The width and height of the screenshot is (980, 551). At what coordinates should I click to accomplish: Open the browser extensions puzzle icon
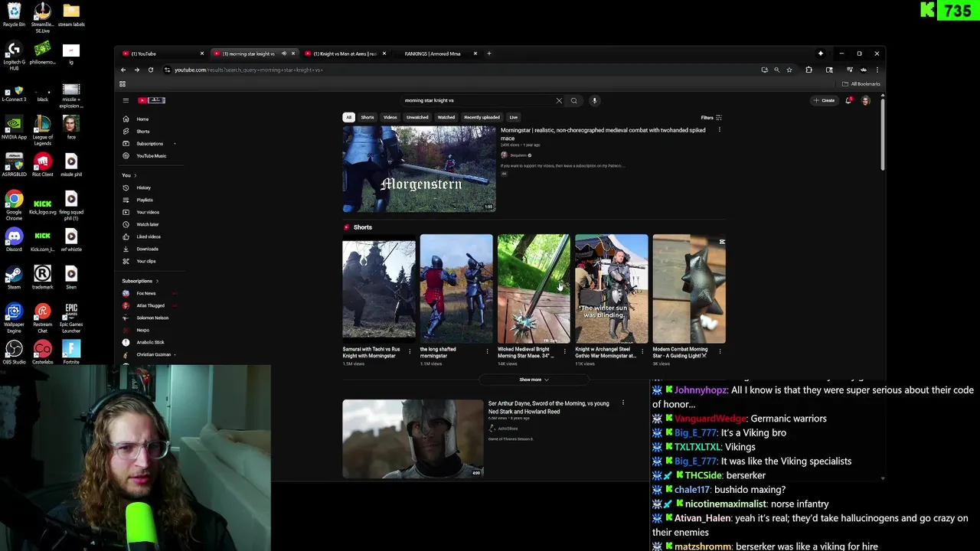[x=808, y=70]
